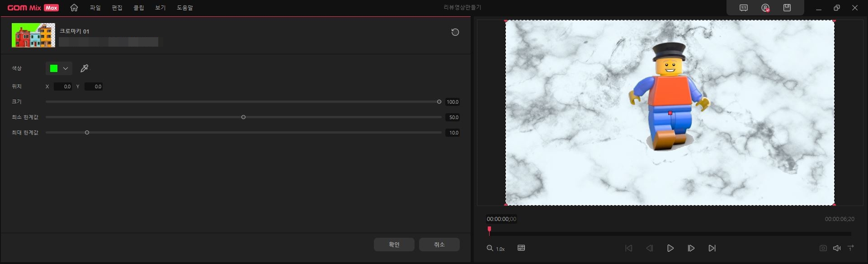This screenshot has width=868, height=264.
Task: Open the user account icon
Action: 765,8
